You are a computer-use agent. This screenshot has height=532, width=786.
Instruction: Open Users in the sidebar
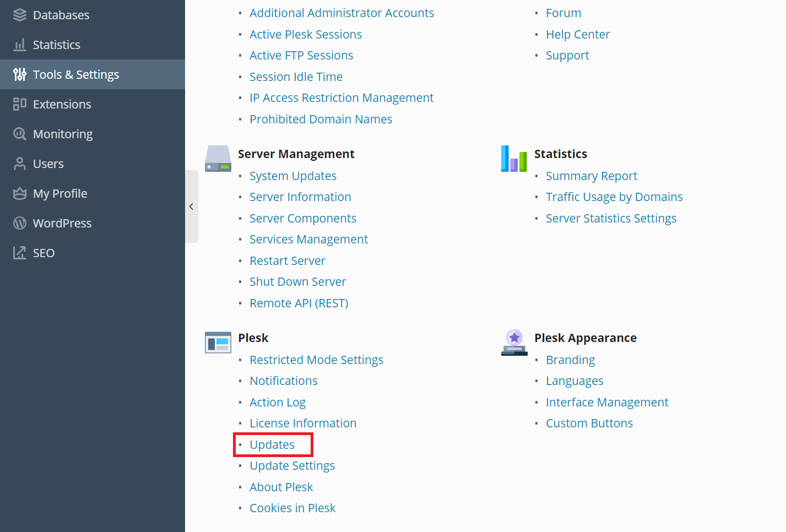93,164
